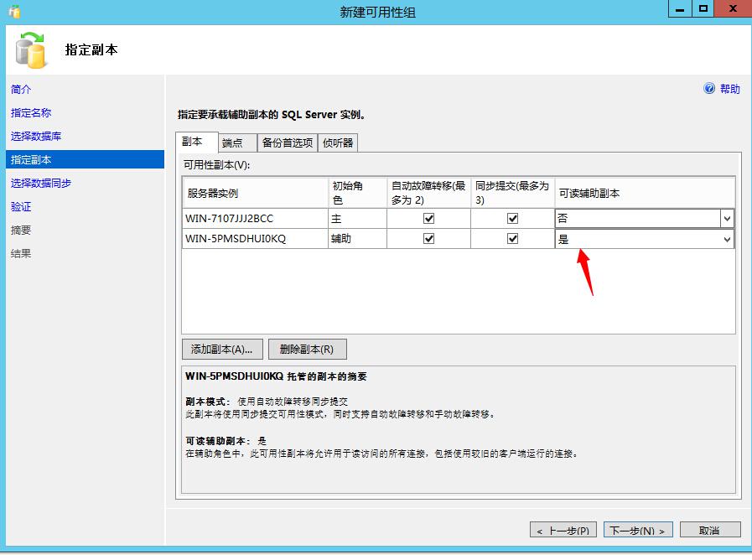Viewport: 752px width, 560px height.
Task: Switch to the 副本 tab
Action: (197, 142)
